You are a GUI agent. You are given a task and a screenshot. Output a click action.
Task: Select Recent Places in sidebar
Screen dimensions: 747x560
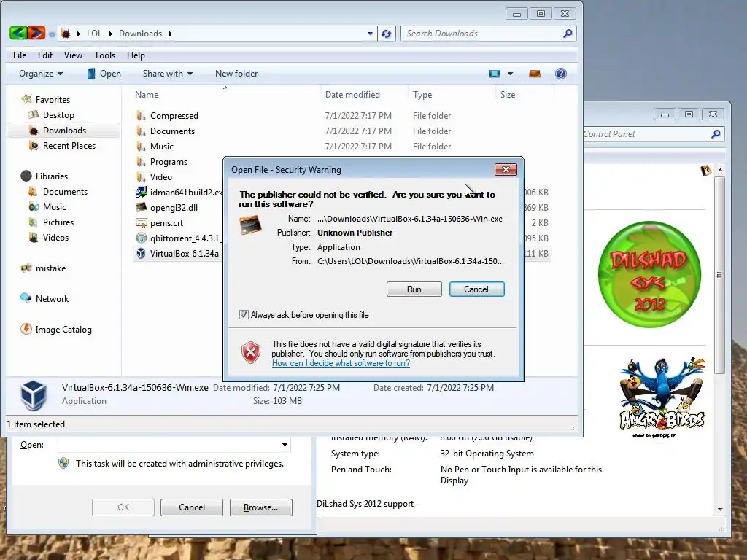click(69, 145)
